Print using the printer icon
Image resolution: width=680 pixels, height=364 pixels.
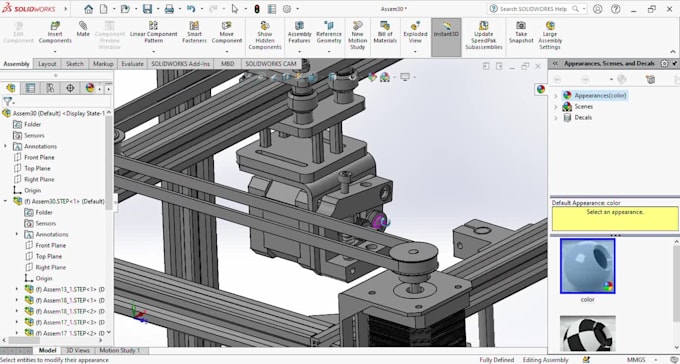[169, 9]
